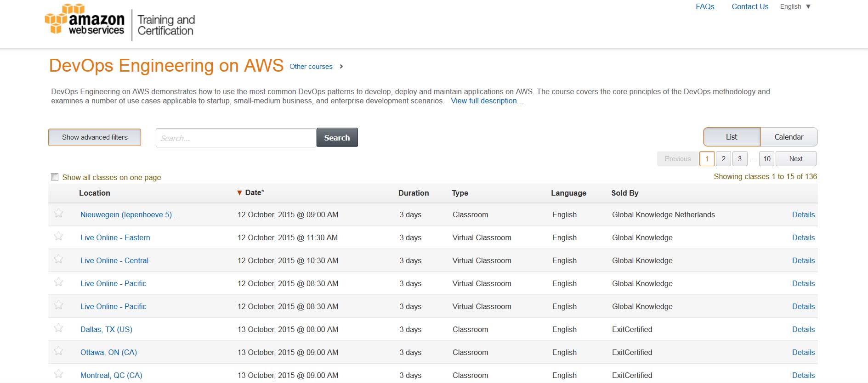Click the Amazon Web Services logo
This screenshot has width=868, height=383.
(85, 19)
